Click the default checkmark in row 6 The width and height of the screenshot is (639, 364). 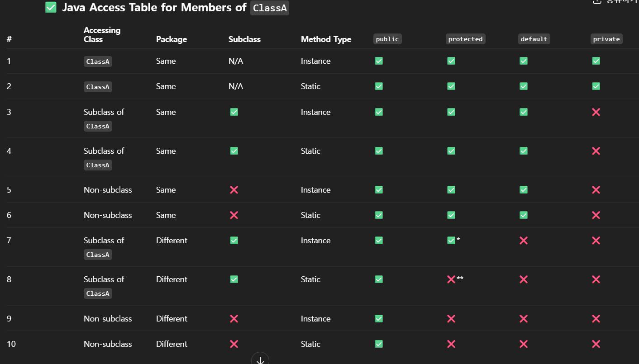click(x=524, y=215)
